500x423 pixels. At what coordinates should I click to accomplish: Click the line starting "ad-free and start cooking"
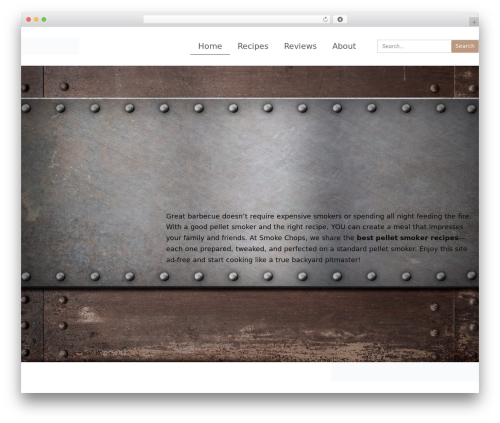point(263,260)
